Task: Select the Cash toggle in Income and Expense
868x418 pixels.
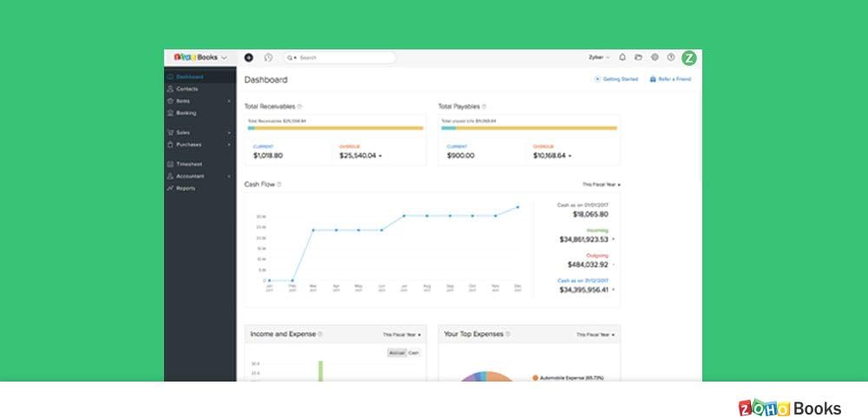Action: tap(413, 353)
